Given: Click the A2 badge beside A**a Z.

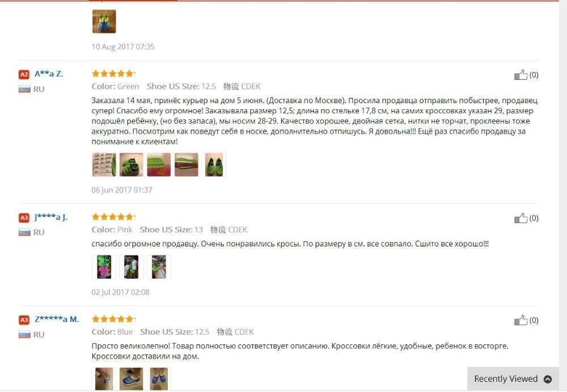Looking at the screenshot, I should tap(24, 74).
